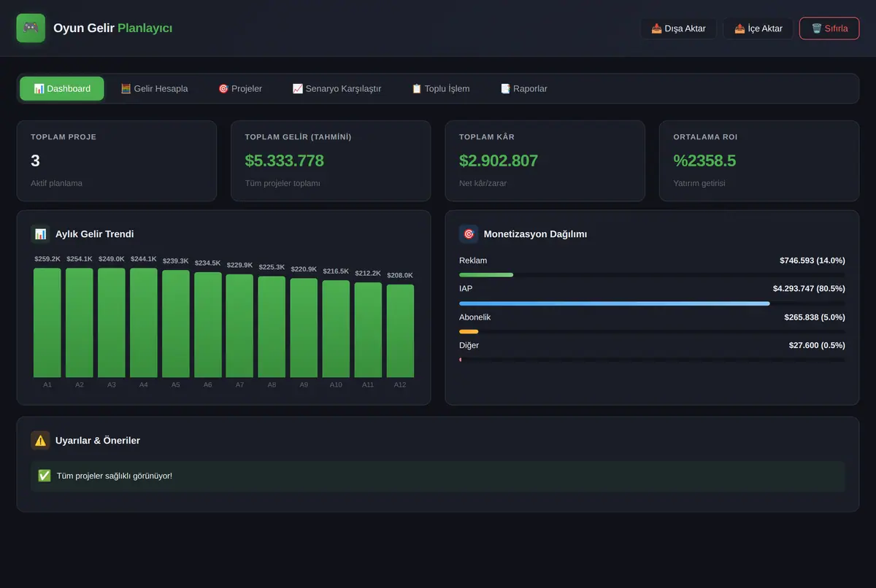Select the A10 bar in revenue chart

point(336,329)
